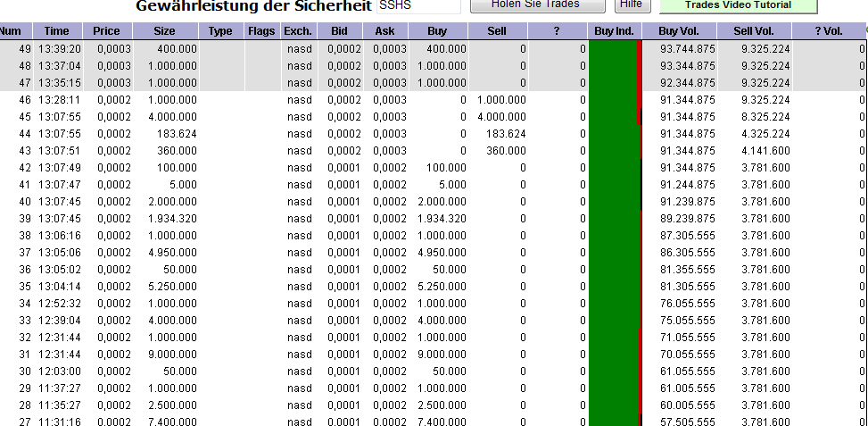Screen dimensions: 868x426
Task: Click buy volume 93.744.875
Action: (688, 49)
